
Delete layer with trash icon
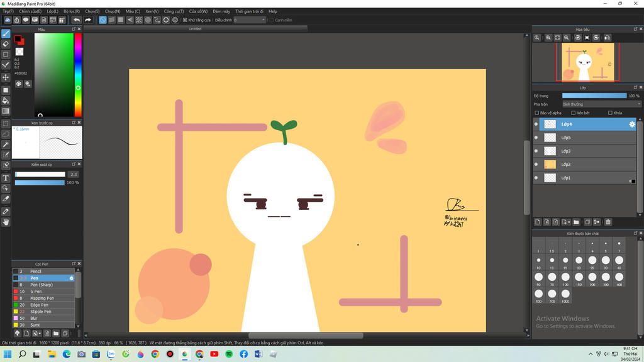tap(608, 222)
